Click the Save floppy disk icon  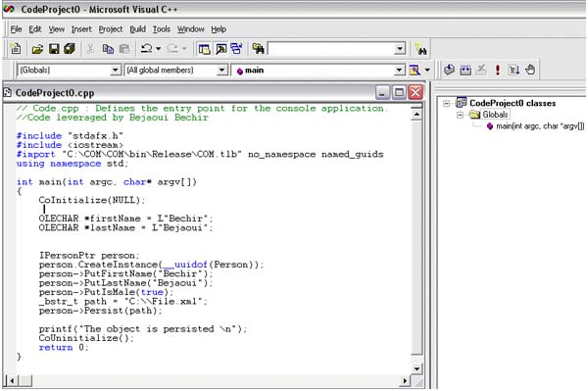coord(54,49)
